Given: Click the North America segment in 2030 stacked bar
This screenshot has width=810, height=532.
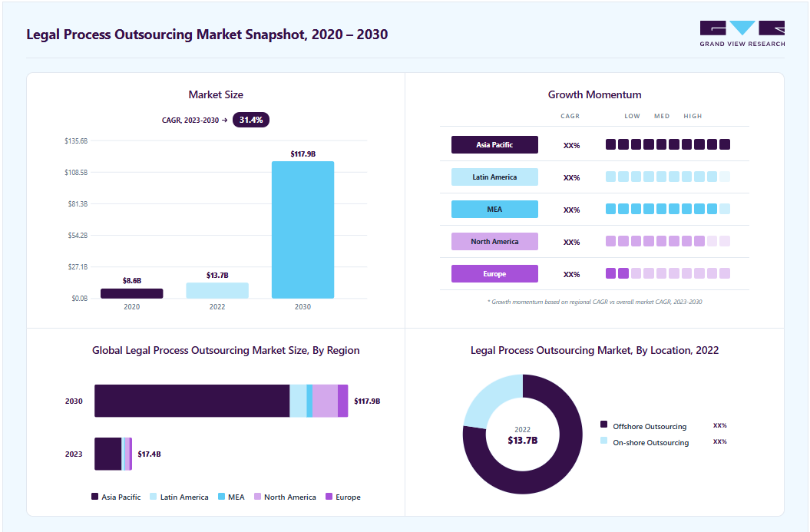Looking at the screenshot, I should [x=325, y=401].
